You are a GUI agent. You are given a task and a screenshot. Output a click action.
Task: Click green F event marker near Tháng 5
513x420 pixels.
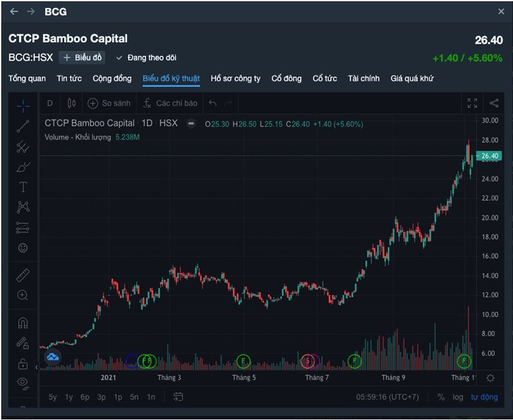(x=243, y=361)
